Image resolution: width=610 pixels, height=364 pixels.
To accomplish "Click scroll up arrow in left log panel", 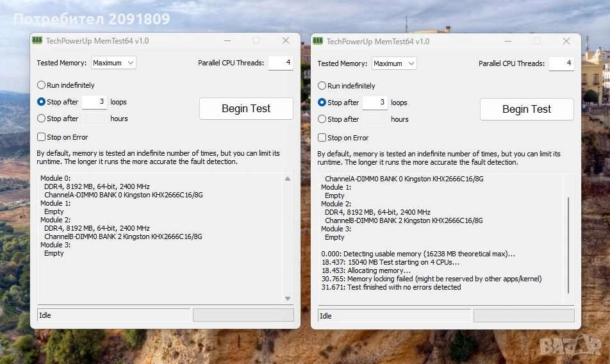I will point(288,179).
